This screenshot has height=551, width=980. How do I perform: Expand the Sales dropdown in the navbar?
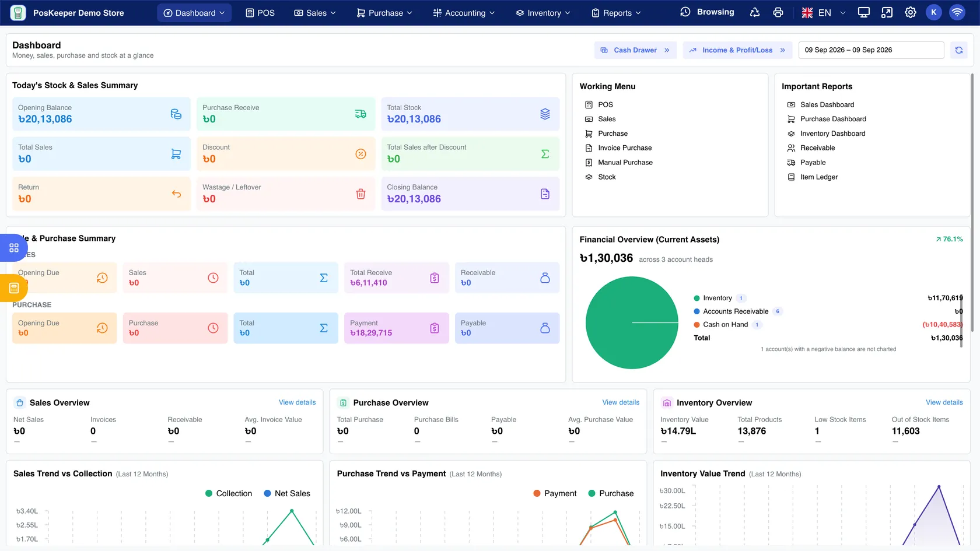315,13
